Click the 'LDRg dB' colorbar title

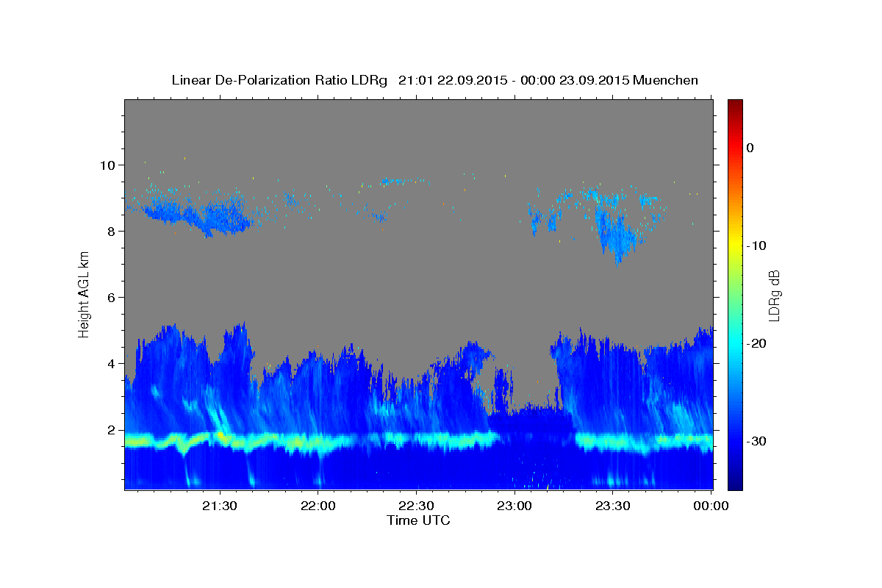click(775, 295)
